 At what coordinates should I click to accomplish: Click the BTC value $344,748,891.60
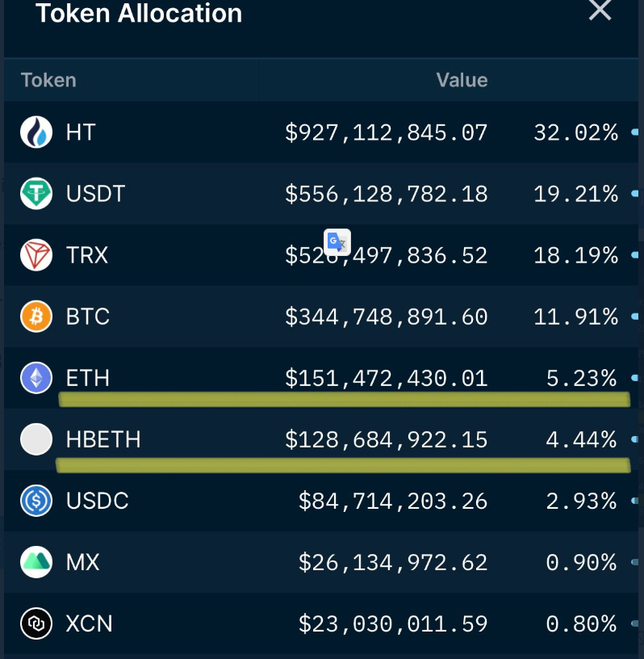click(x=386, y=317)
